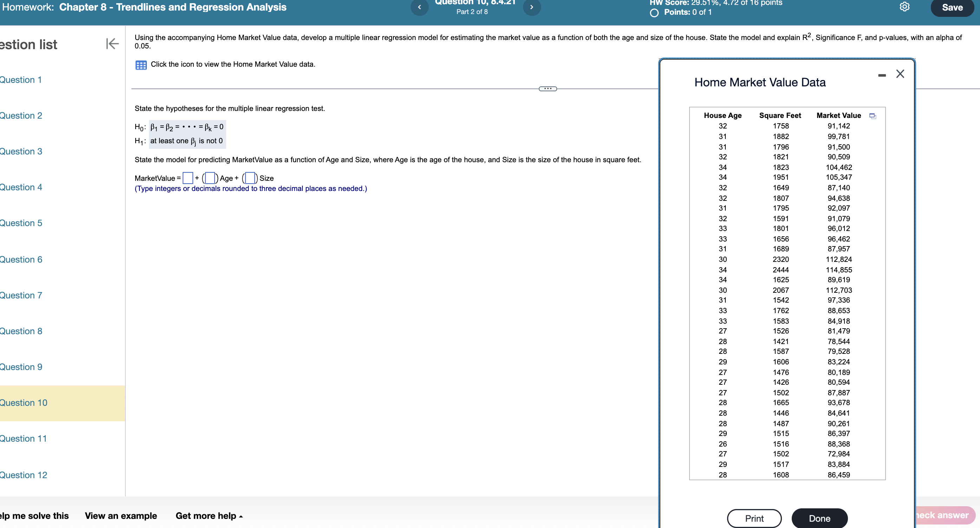Collapse the question list panel
The width and height of the screenshot is (980, 528).
[112, 44]
